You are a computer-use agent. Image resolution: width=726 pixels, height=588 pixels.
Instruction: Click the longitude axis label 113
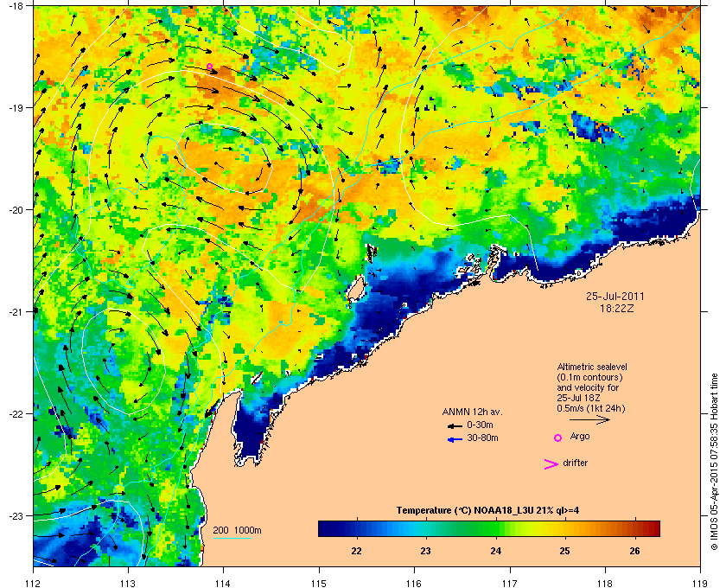coord(128,583)
